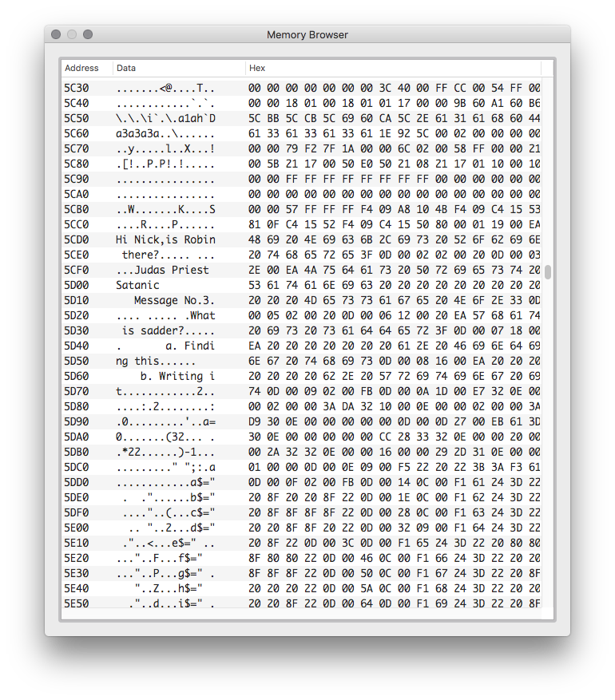Click hex bytes of row 5D00
The width and height of the screenshot is (615, 700).
(x=395, y=285)
